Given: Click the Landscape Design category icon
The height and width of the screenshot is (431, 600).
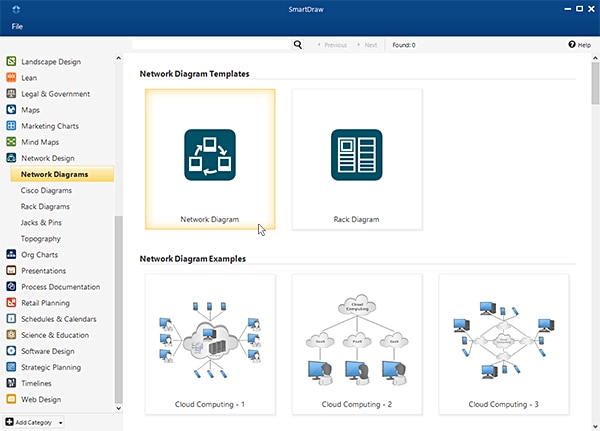Looking at the screenshot, I should click(x=11, y=61).
